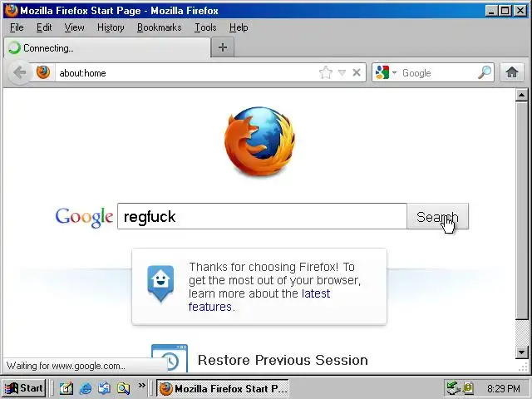Click the Google logo on start page
Image resolution: width=532 pixels, height=399 pixels.
(x=84, y=217)
